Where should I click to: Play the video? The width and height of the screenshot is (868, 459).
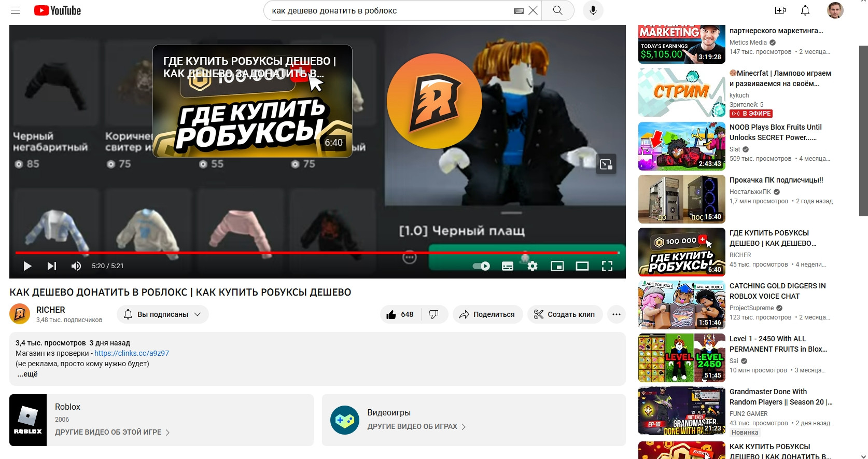click(27, 266)
